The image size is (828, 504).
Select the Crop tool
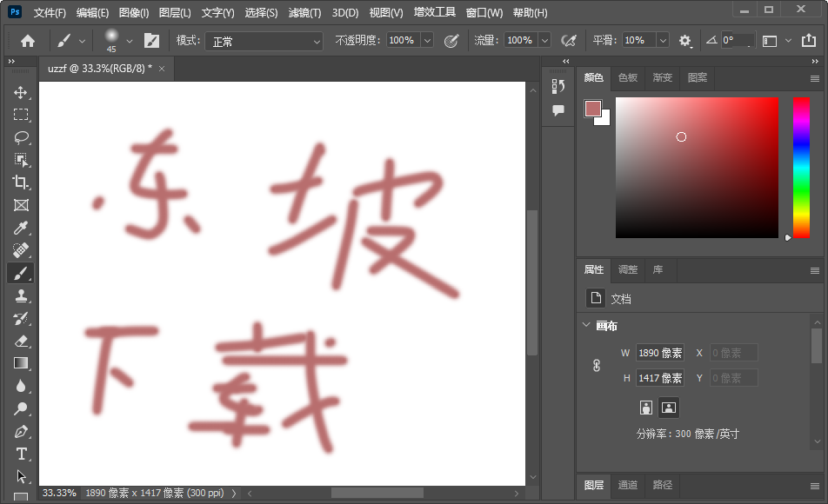pyautogui.click(x=21, y=182)
